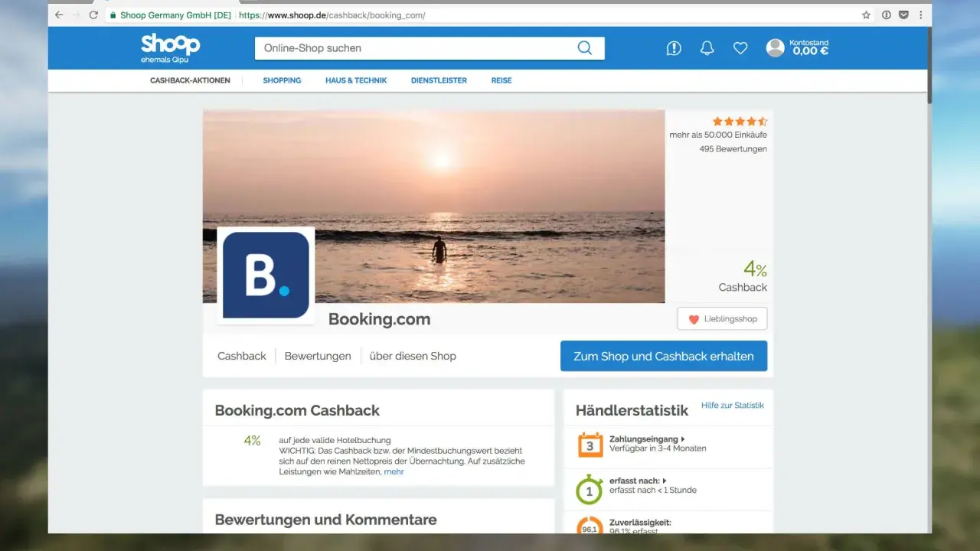This screenshot has height=551, width=980.
Task: Click the orange 96.1 reliability gauge icon
Action: click(590, 527)
